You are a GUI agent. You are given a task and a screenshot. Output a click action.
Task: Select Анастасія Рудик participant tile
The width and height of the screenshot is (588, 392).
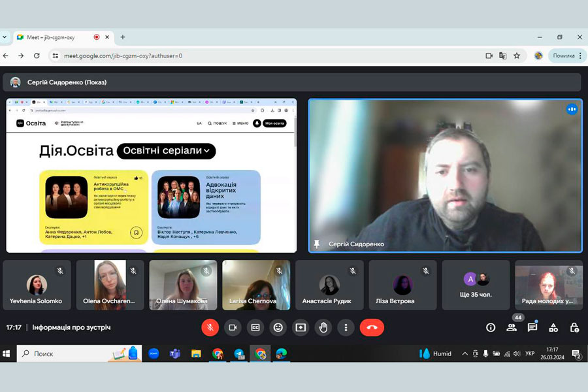(329, 285)
